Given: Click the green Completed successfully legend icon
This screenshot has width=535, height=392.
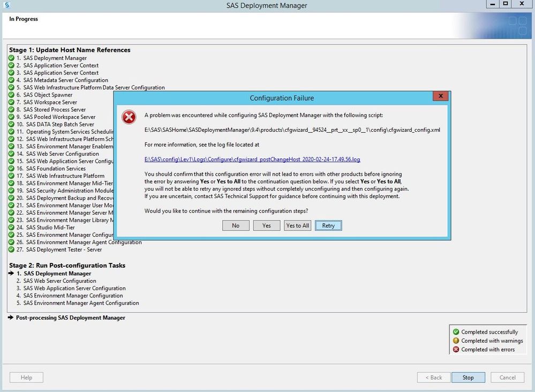Looking at the screenshot, I should coord(456,331).
